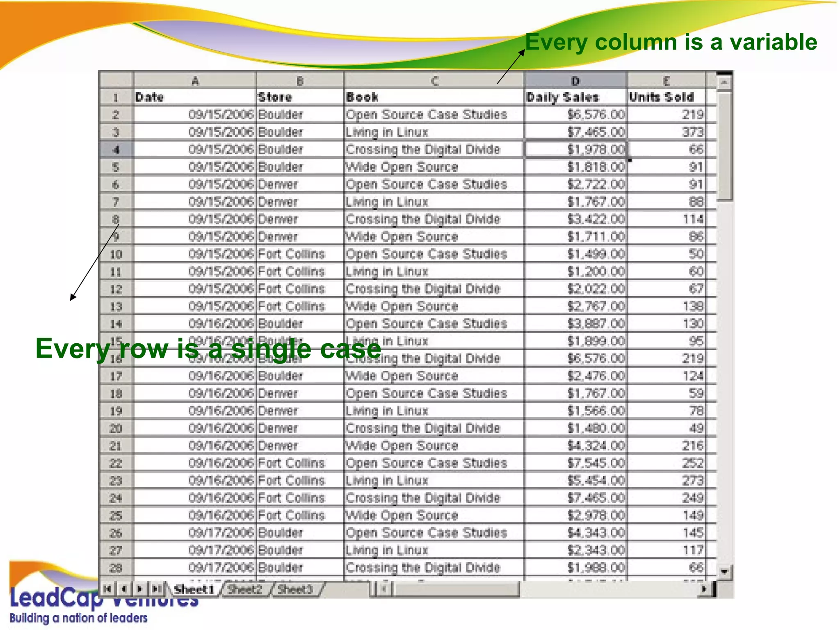
Task: Select column A header
Action: coord(195,80)
